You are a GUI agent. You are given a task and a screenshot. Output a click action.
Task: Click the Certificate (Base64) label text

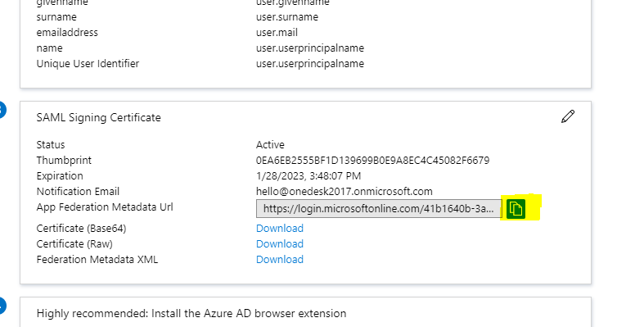(x=81, y=229)
